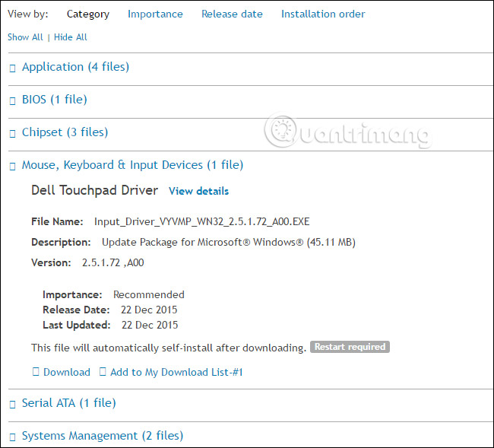The height and width of the screenshot is (448, 494).
Task: Expand the Application (4 files) section
Action: pyautogui.click(x=75, y=67)
